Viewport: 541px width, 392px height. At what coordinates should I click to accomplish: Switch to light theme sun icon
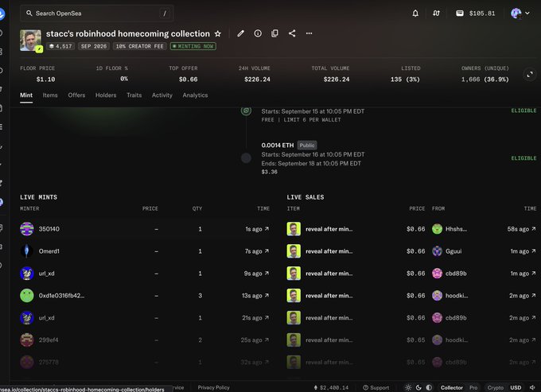pyautogui.click(x=408, y=387)
